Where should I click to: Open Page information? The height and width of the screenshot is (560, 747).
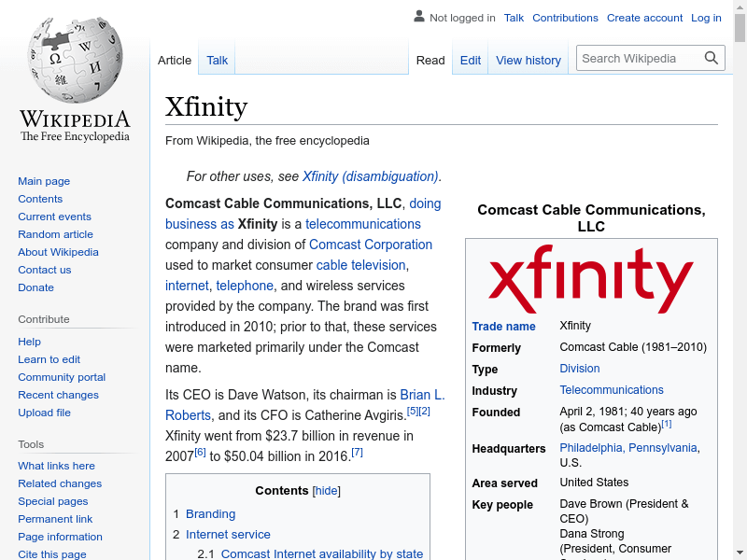point(60,537)
